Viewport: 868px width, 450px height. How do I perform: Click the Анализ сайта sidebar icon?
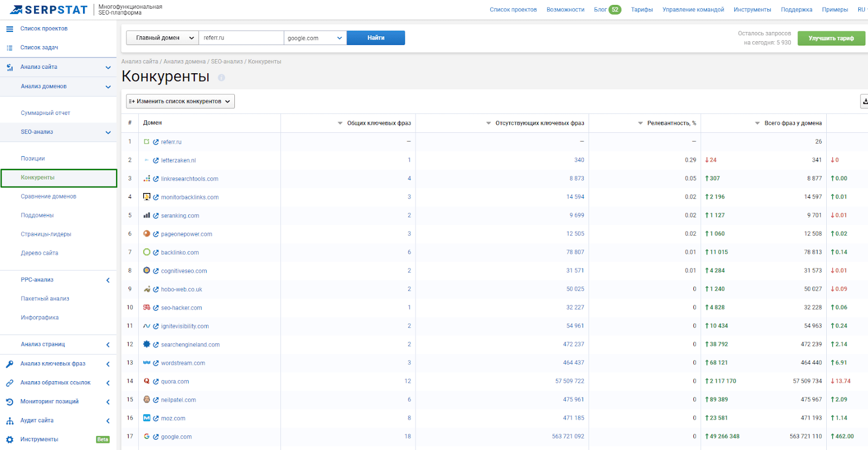(x=10, y=67)
